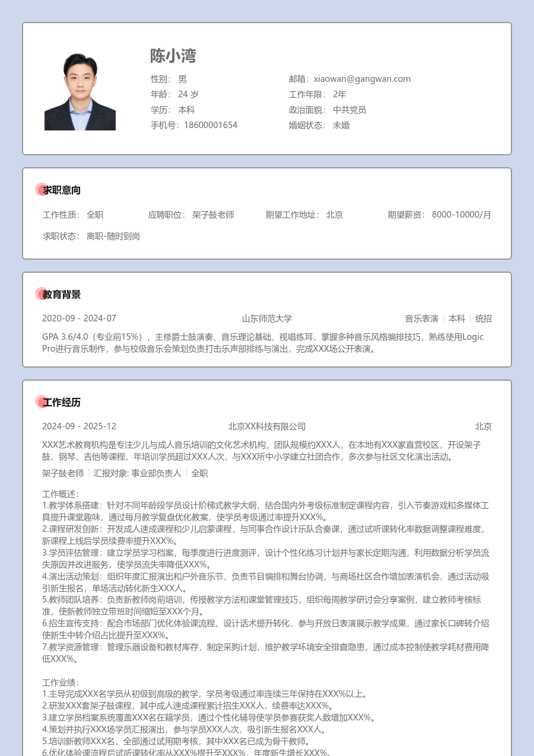
Task: Click the political status 中共党员
Action: point(349,110)
